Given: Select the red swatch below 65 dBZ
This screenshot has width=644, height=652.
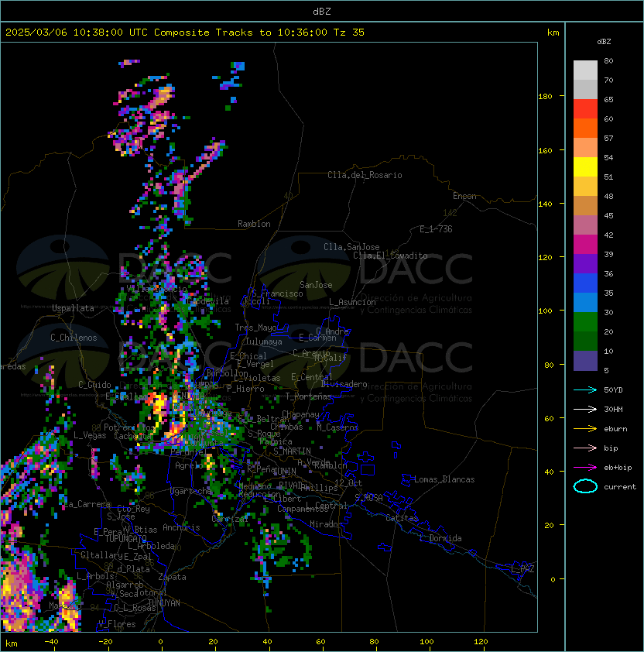Looking at the screenshot, I should pos(585,109).
